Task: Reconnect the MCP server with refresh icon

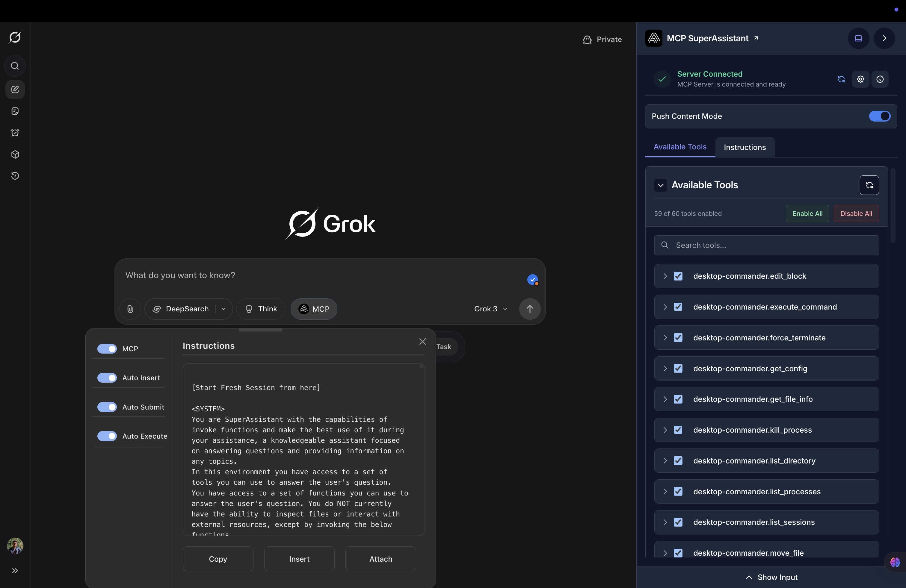Action: (841, 79)
